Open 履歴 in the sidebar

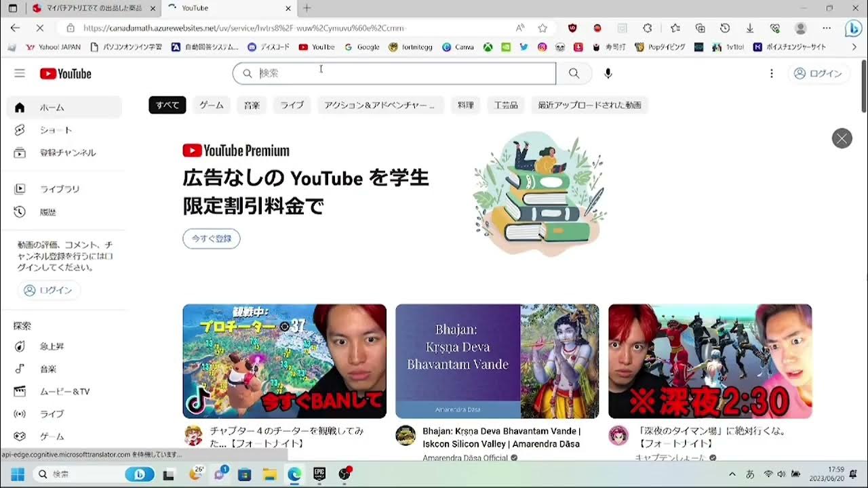point(64,212)
